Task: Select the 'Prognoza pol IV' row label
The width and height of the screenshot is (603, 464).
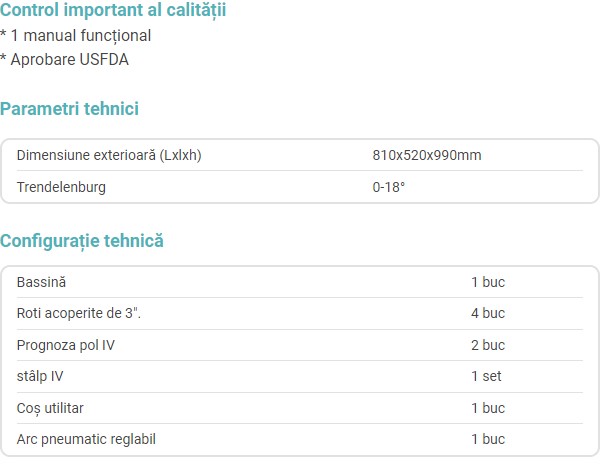Action: coord(66,345)
